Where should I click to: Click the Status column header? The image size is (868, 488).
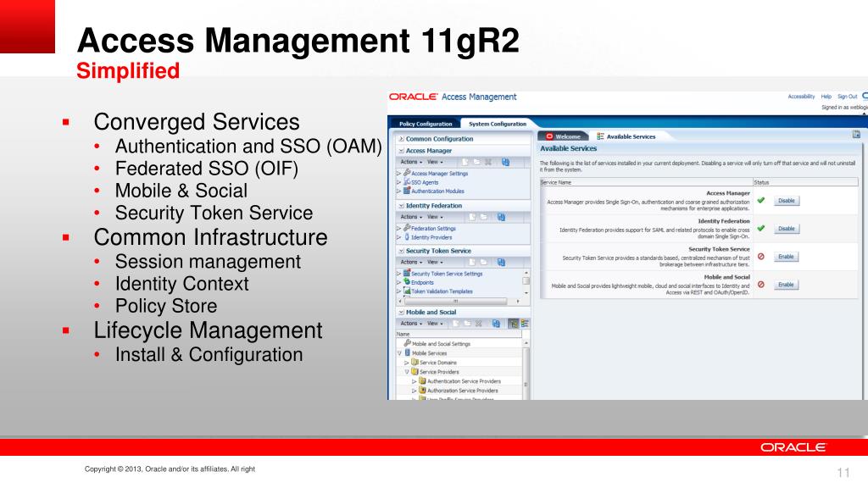[x=805, y=182]
